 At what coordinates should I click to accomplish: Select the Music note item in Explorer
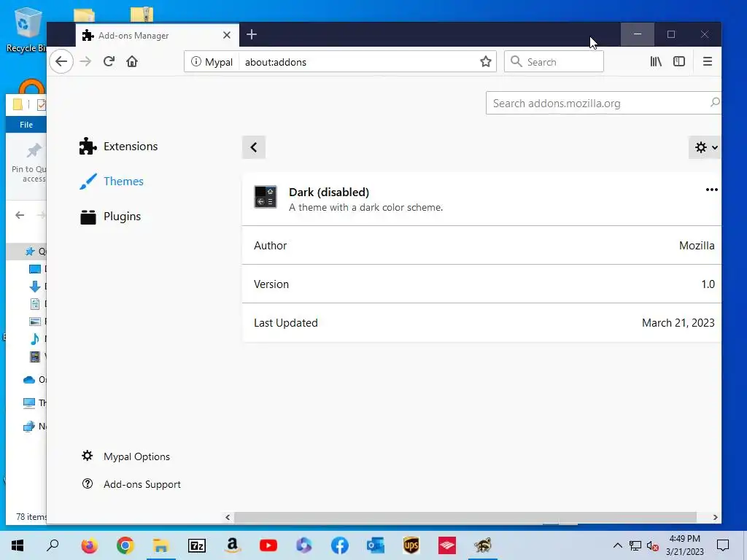click(x=35, y=338)
